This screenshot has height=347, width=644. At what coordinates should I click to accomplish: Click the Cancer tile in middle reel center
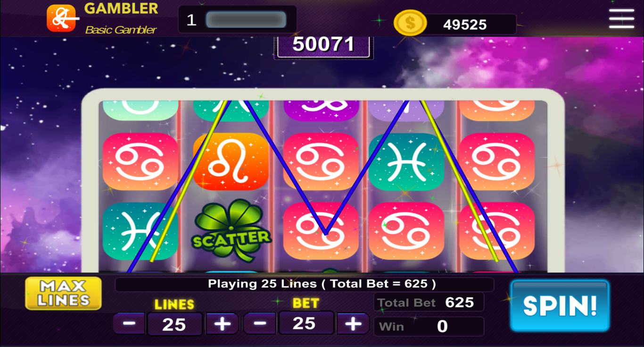tap(321, 161)
